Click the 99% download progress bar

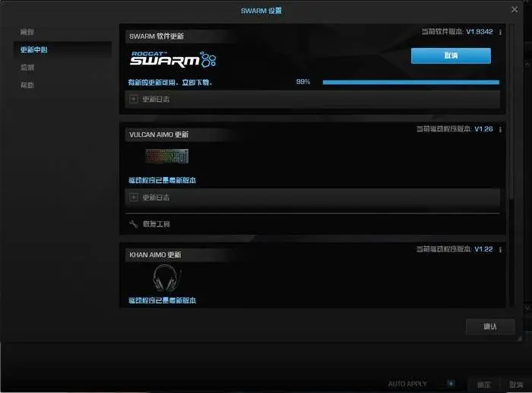[x=410, y=82]
